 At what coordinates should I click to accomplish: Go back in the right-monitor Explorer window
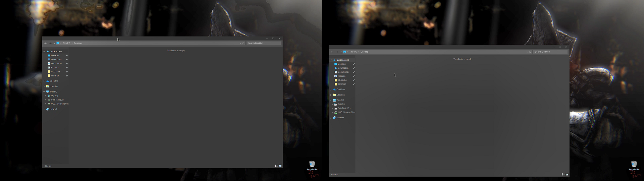point(332,52)
